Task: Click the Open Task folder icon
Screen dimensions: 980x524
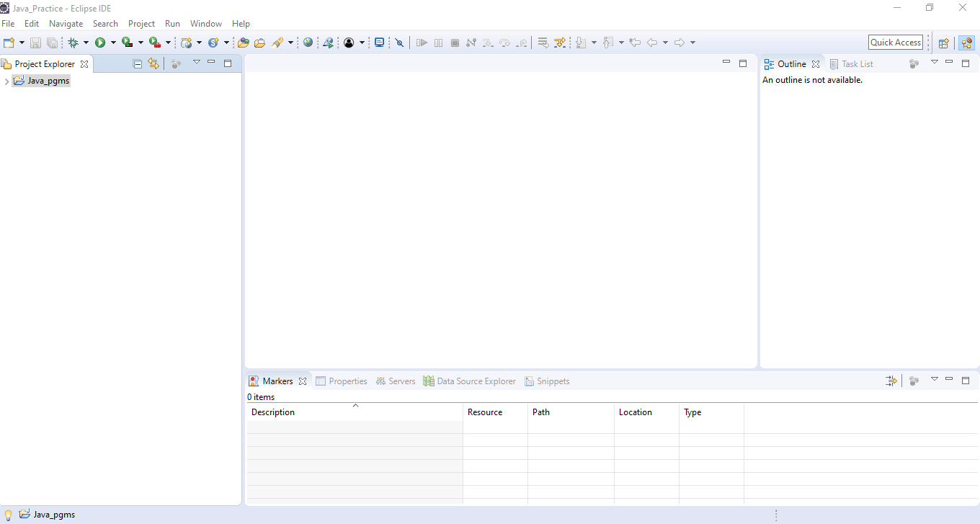Action: point(259,43)
